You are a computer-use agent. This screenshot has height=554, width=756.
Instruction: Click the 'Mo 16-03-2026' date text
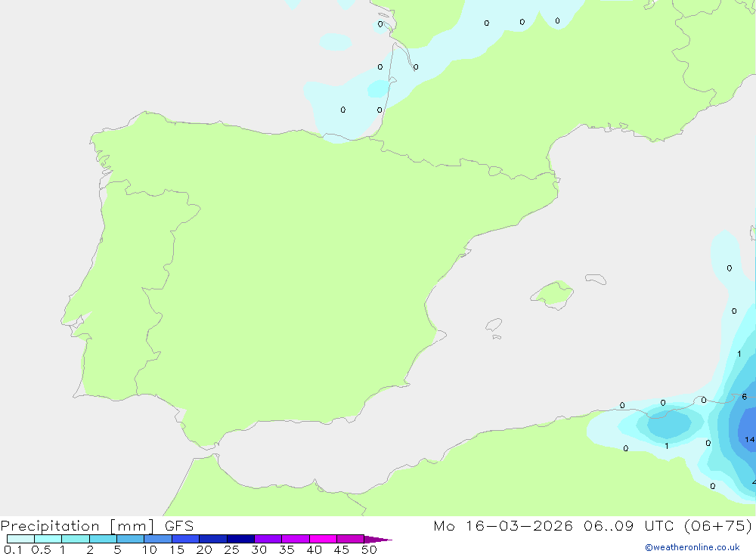point(503,526)
